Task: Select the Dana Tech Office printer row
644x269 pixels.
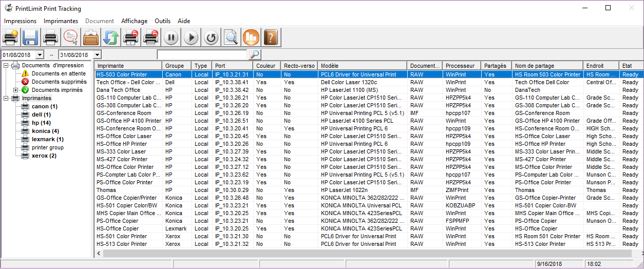Action: click(x=368, y=90)
